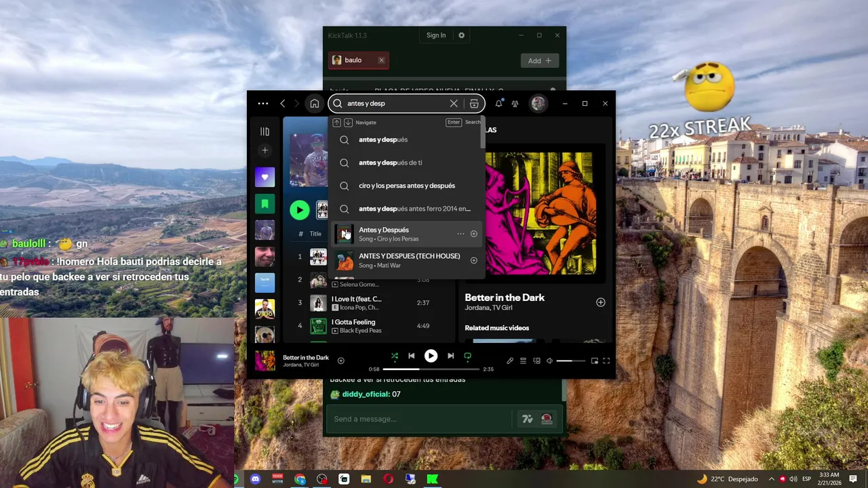The height and width of the screenshot is (488, 868).
Task: Open Your Episodes green bookmark
Action: [x=264, y=203]
